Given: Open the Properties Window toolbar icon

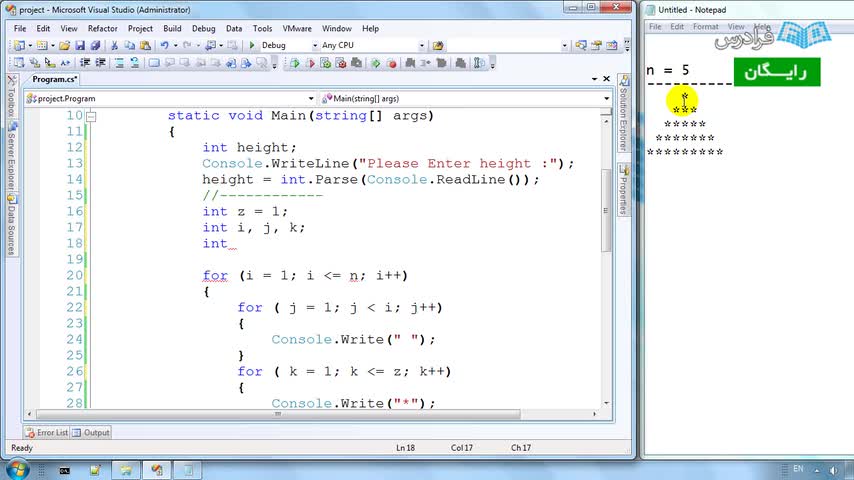Looking at the screenshot, I should (596, 46).
